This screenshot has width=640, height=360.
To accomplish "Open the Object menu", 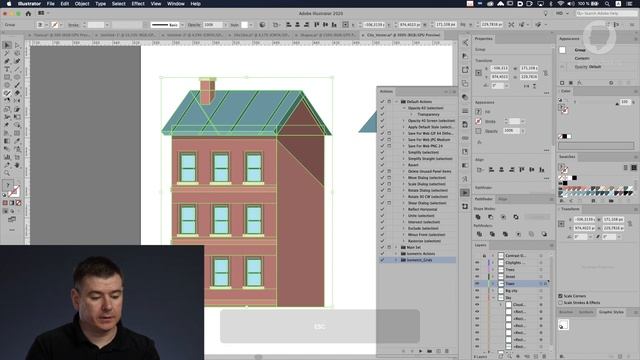I will [82, 4].
